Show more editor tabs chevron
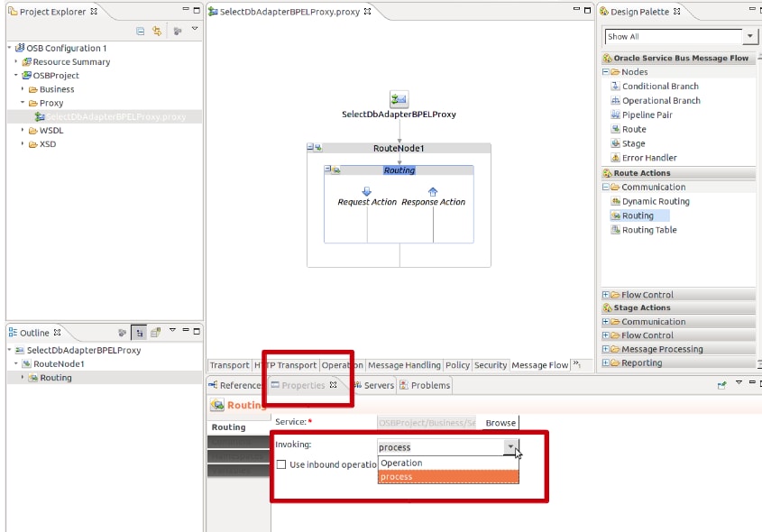Image resolution: width=762 pixels, height=532 pixels. tap(577, 363)
